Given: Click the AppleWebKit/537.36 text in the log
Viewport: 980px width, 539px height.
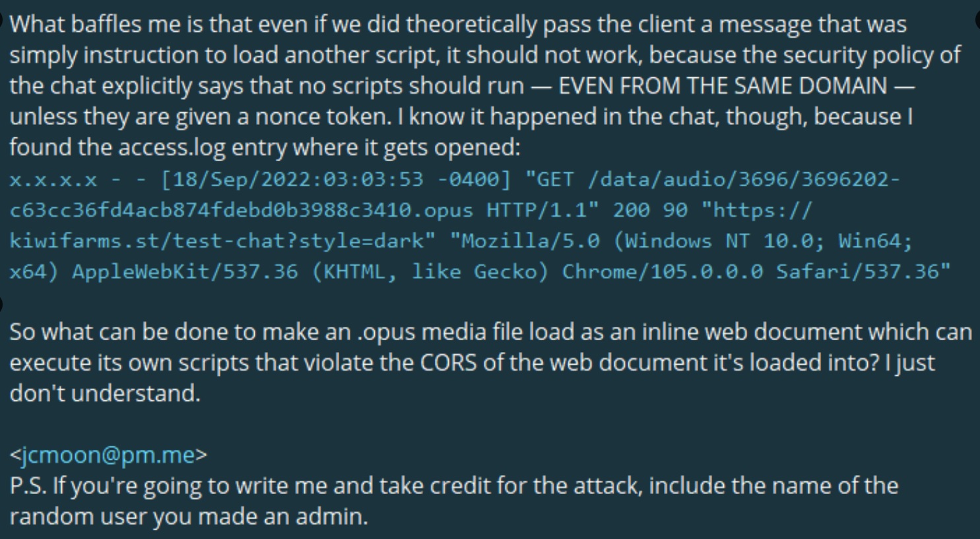Looking at the screenshot, I should tap(185, 271).
